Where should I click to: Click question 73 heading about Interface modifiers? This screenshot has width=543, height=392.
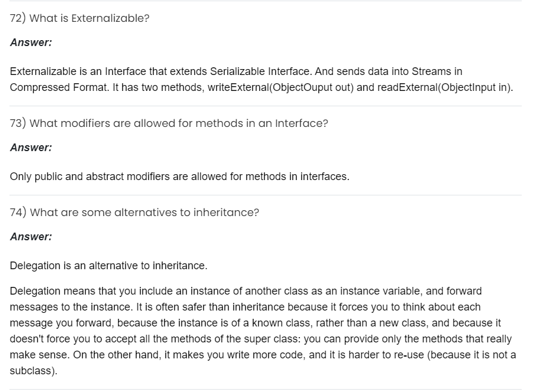[169, 123]
